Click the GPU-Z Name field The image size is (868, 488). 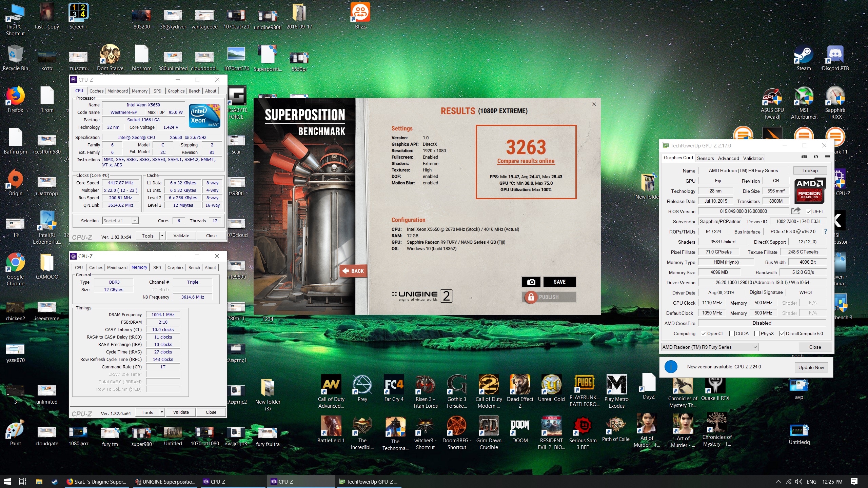tap(743, 170)
